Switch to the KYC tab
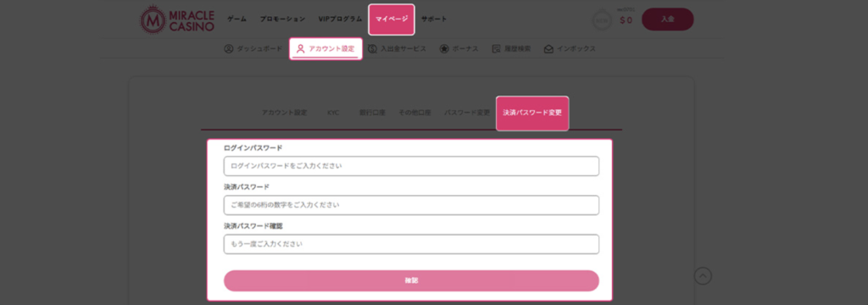The width and height of the screenshot is (868, 305). click(x=333, y=113)
